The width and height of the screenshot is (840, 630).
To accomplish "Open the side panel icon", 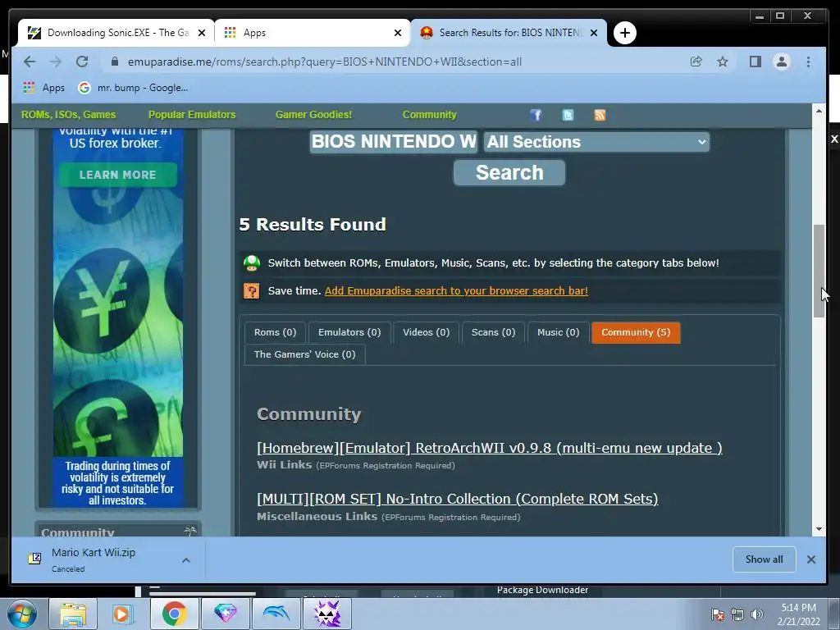I will [756, 62].
